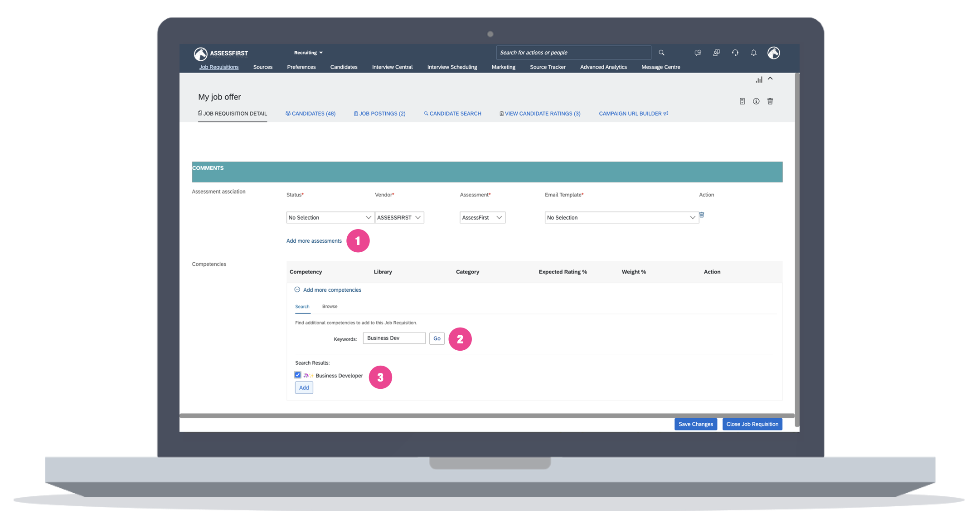This screenshot has height=529, width=980.
Task: Switch to the Browse competencies tab
Action: coord(330,306)
